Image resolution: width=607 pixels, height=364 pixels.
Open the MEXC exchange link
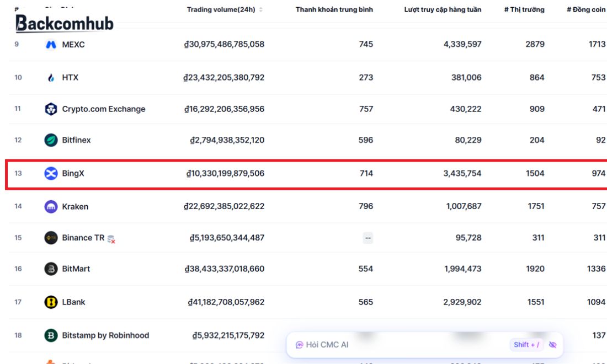73,45
